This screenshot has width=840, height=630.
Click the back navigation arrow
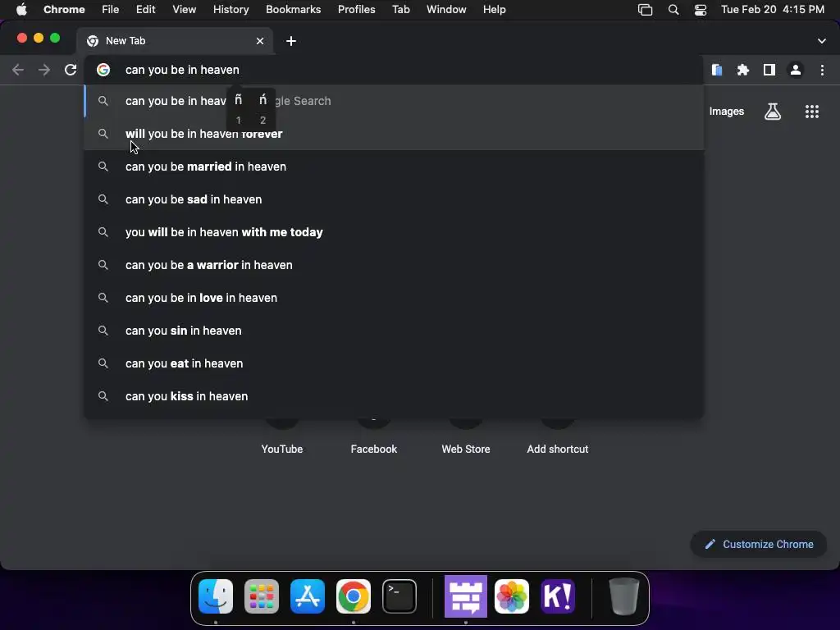coord(18,70)
